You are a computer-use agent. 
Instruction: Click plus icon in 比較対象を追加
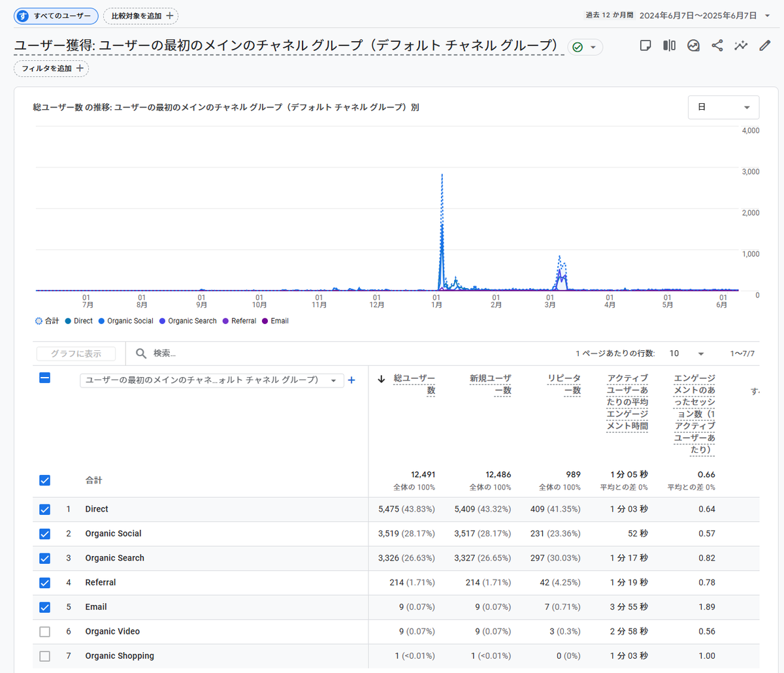(170, 16)
